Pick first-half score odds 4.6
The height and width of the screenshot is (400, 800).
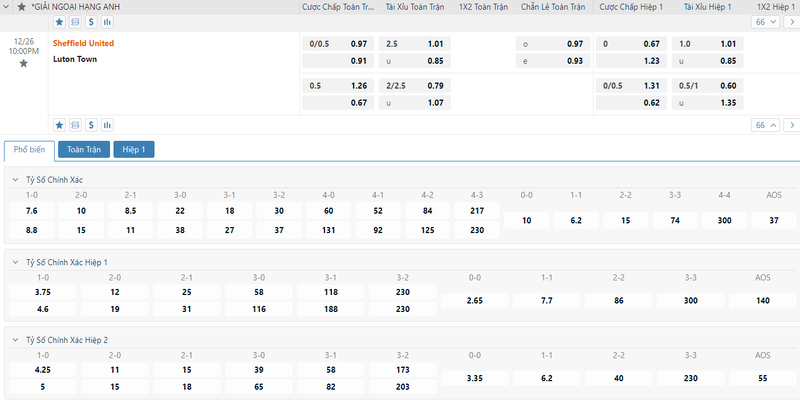coord(43,309)
